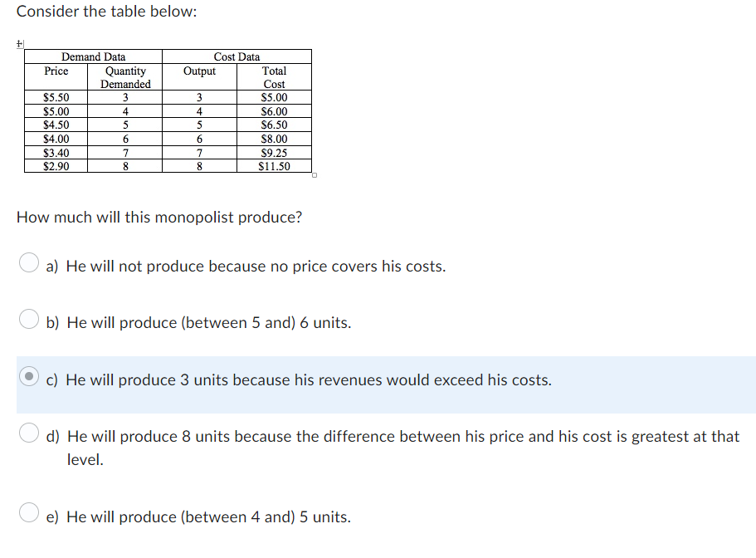Click the Output column header
756x558 pixels.
pyautogui.click(x=198, y=71)
